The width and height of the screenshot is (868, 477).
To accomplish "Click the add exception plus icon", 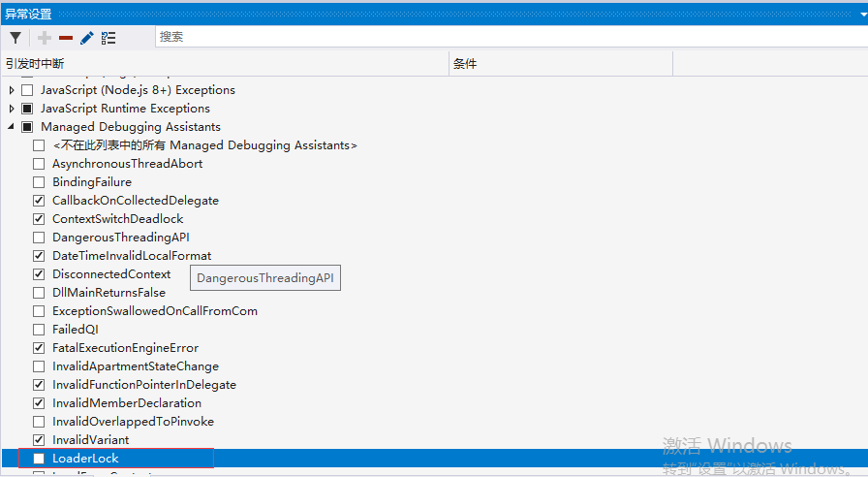I will coord(45,38).
